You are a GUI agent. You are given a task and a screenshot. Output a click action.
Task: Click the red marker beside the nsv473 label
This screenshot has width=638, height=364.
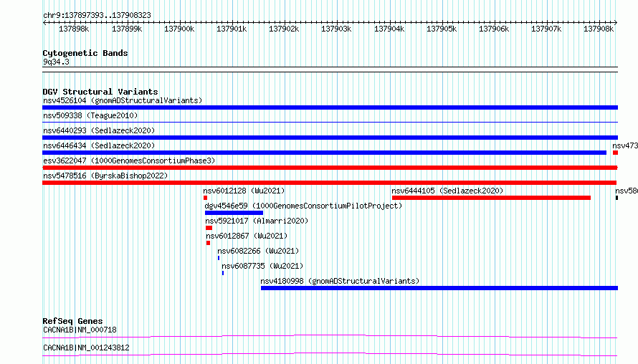pos(616,153)
